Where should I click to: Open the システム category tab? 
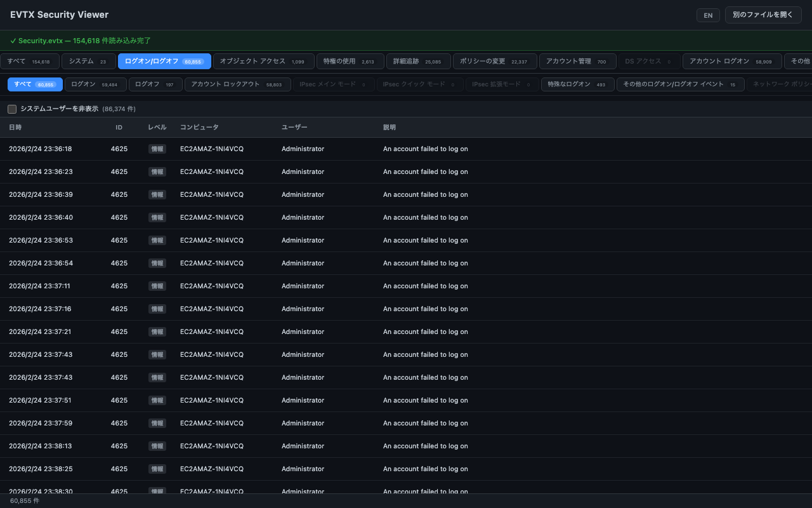click(88, 61)
